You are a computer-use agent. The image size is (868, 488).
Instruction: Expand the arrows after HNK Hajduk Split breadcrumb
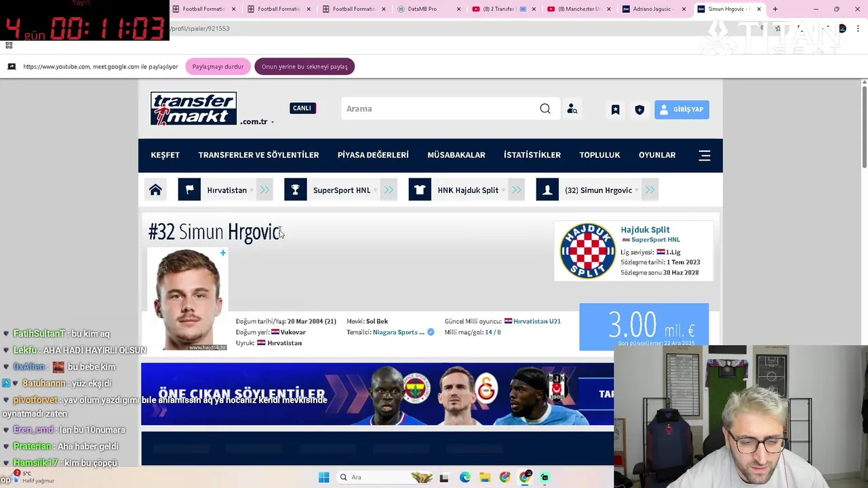coord(516,190)
